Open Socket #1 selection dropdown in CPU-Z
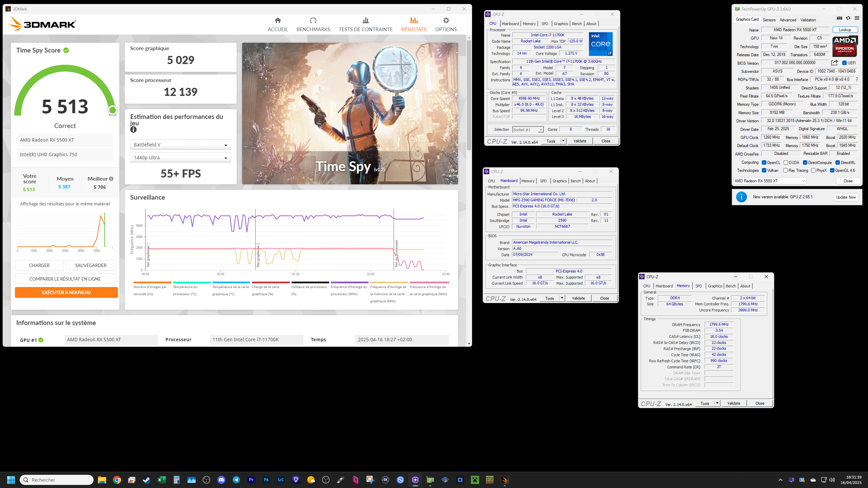 [528, 130]
